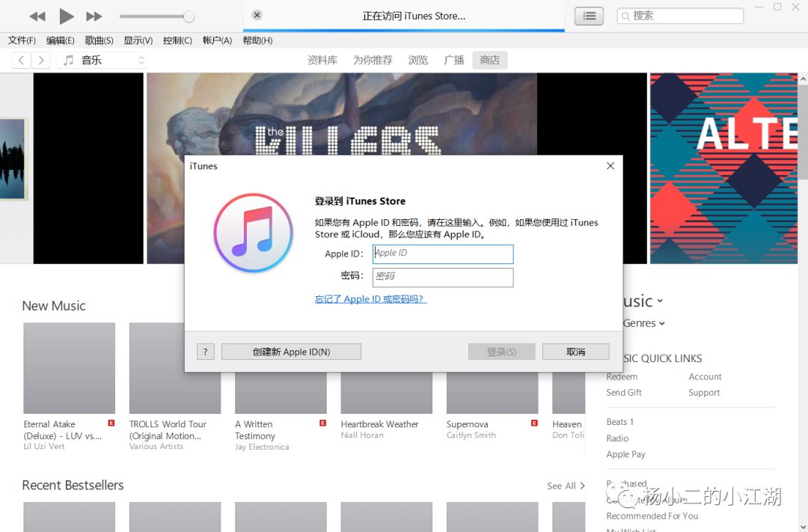Screen dimensions: 808x532
Task: Start playback with the play button
Action: [x=66, y=16]
